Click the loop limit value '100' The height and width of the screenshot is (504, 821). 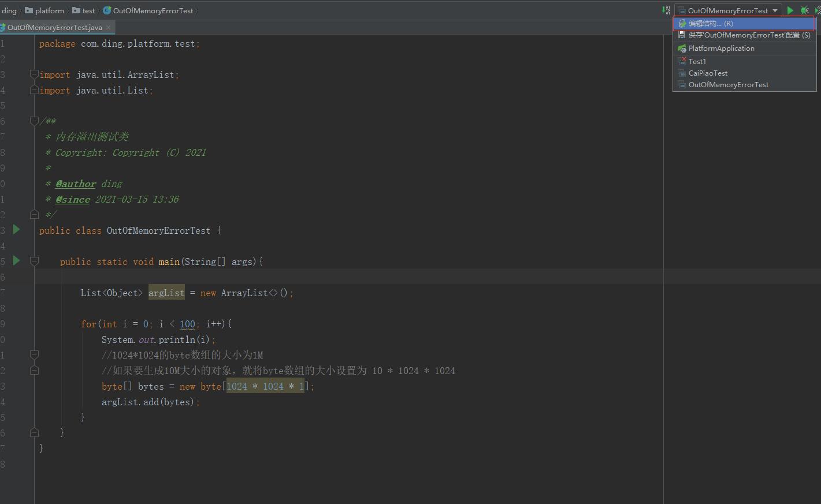tap(187, 324)
